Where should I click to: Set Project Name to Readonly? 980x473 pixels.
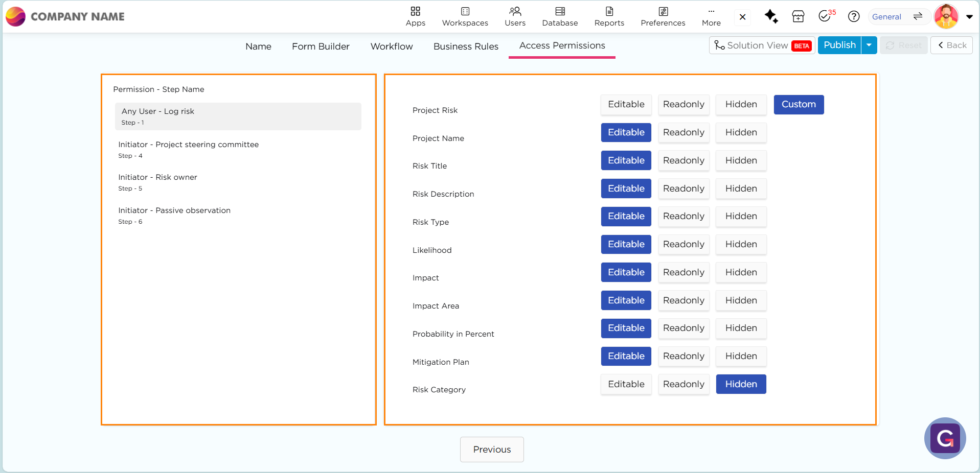point(683,132)
